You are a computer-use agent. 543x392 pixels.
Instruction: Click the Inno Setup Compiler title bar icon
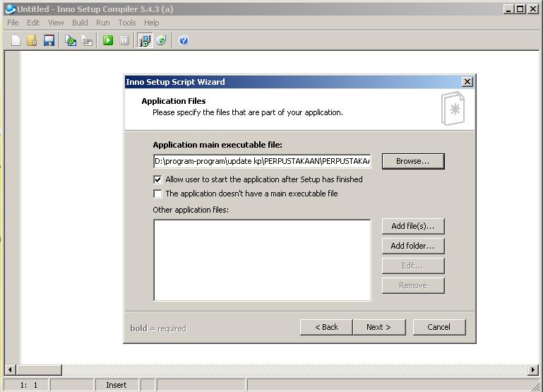(10, 9)
